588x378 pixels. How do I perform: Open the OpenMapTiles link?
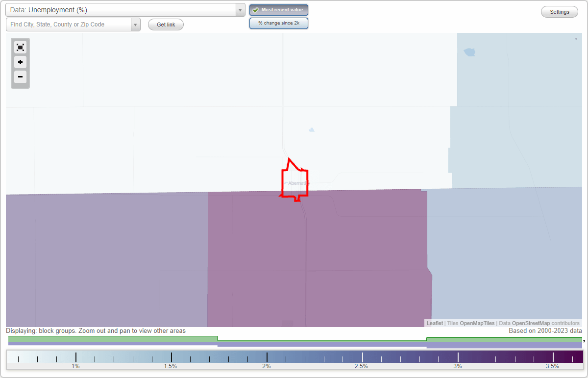point(477,323)
